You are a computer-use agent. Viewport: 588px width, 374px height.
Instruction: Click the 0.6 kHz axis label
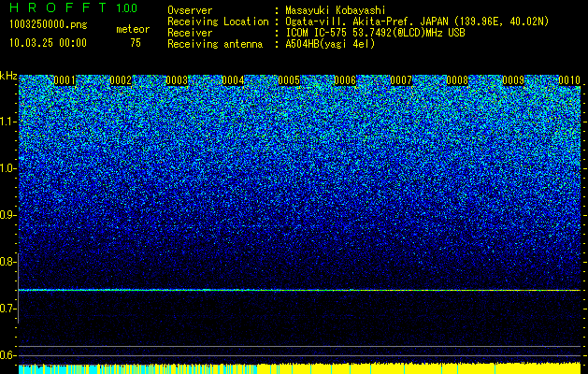click(8, 355)
